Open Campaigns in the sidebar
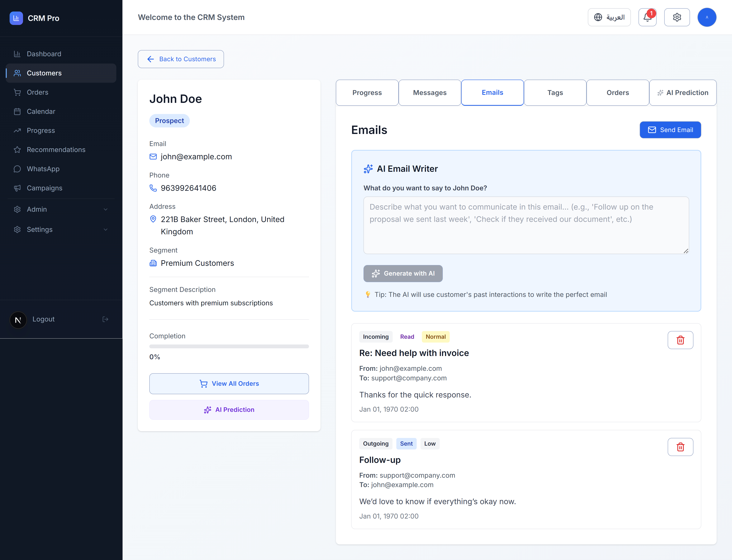Image resolution: width=732 pixels, height=560 pixels. (61, 188)
